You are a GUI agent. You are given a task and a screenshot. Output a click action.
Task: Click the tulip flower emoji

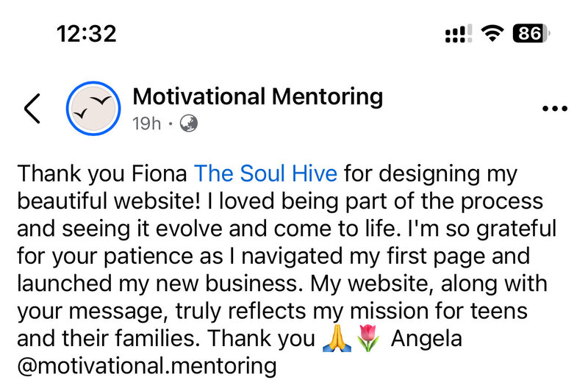coord(368,338)
